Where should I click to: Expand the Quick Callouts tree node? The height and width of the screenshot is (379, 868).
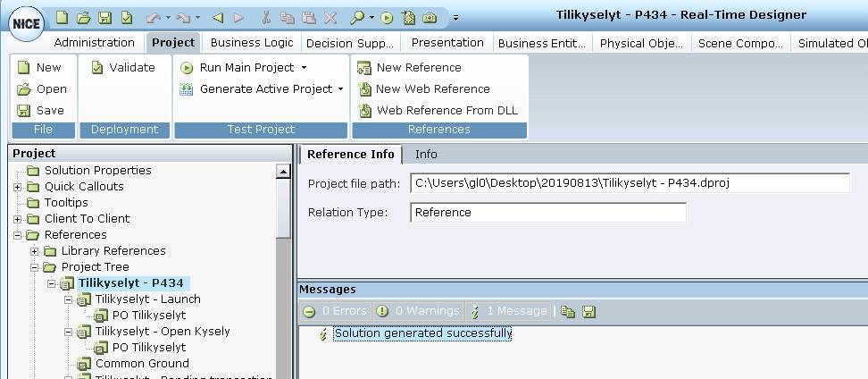(x=18, y=187)
